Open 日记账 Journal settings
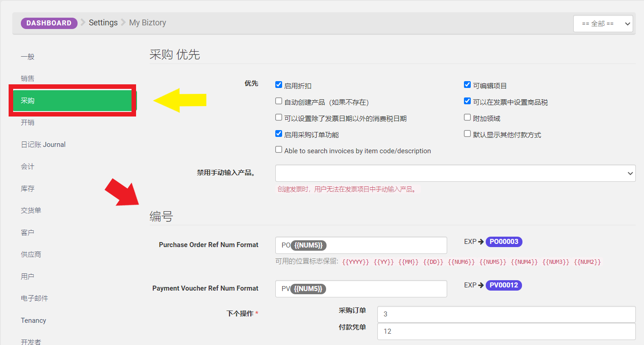The height and width of the screenshot is (345, 644). (x=43, y=145)
